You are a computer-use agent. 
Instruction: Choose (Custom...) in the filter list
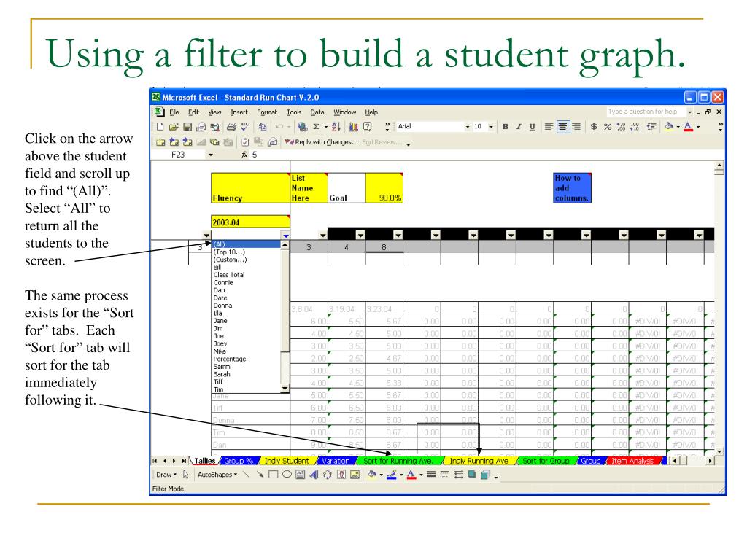246,260
